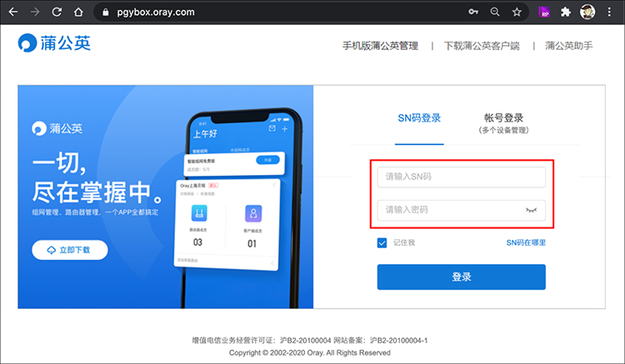
Task: Bookmark this page with star icon
Action: [517, 12]
